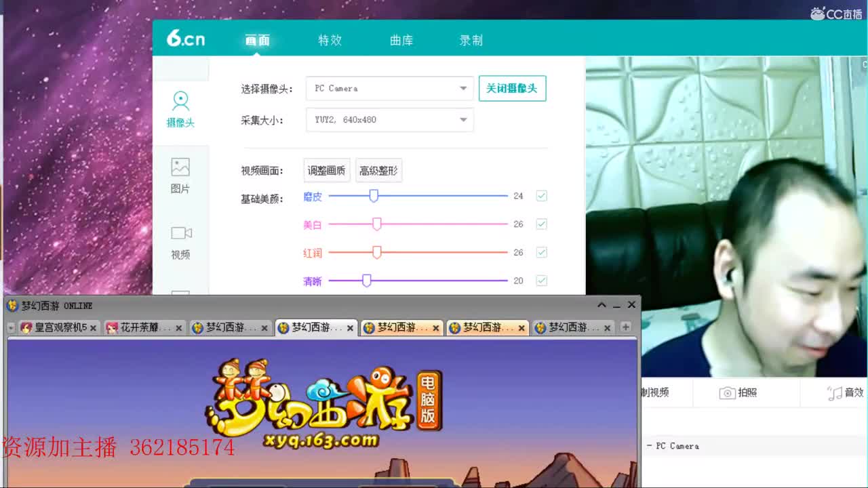Switch to the 录制 tab
The width and height of the screenshot is (868, 488).
click(x=471, y=40)
